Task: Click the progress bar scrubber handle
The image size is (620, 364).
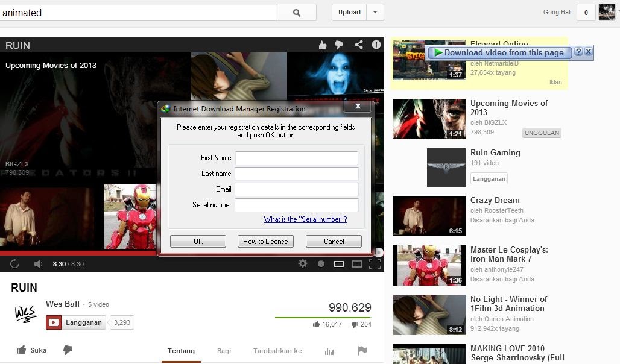Action: (x=379, y=252)
